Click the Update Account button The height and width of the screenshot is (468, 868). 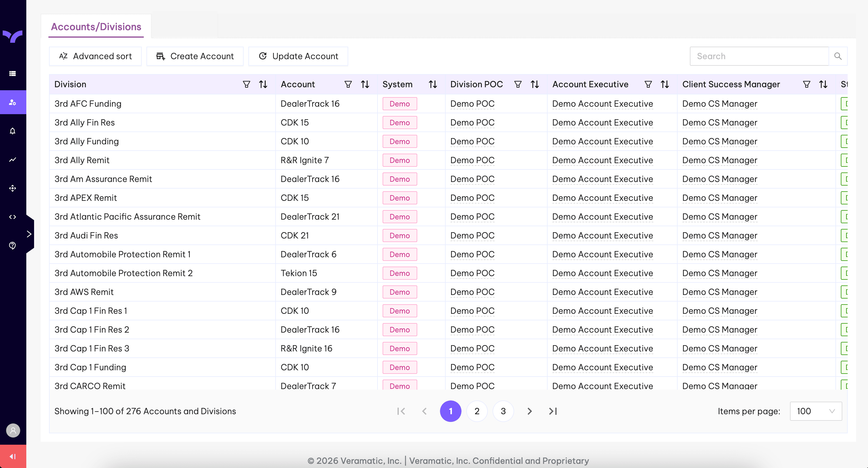click(298, 56)
